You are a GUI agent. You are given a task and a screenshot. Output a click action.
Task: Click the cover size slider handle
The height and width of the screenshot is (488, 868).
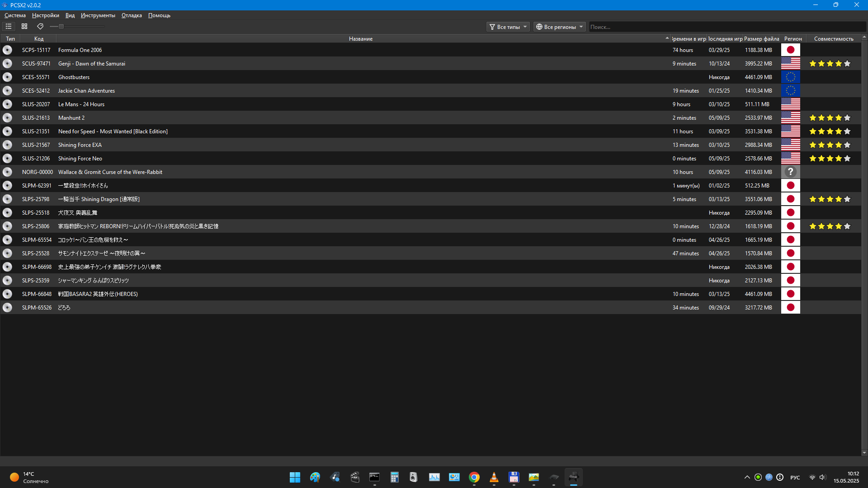point(61,27)
